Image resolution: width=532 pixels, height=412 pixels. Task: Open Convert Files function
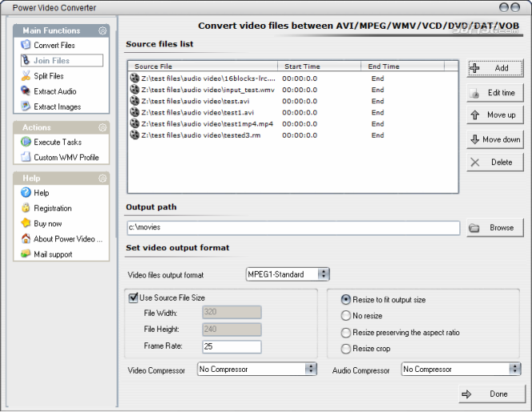pos(54,45)
